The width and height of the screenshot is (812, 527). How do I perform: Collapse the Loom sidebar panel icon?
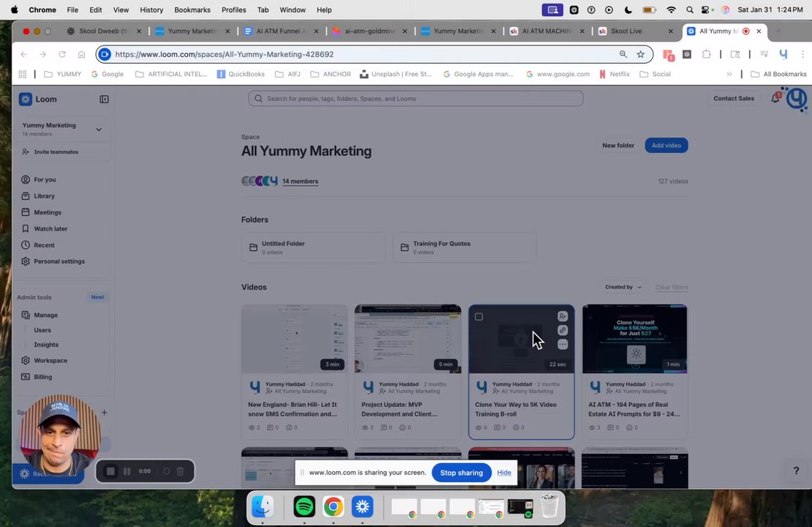(x=104, y=99)
